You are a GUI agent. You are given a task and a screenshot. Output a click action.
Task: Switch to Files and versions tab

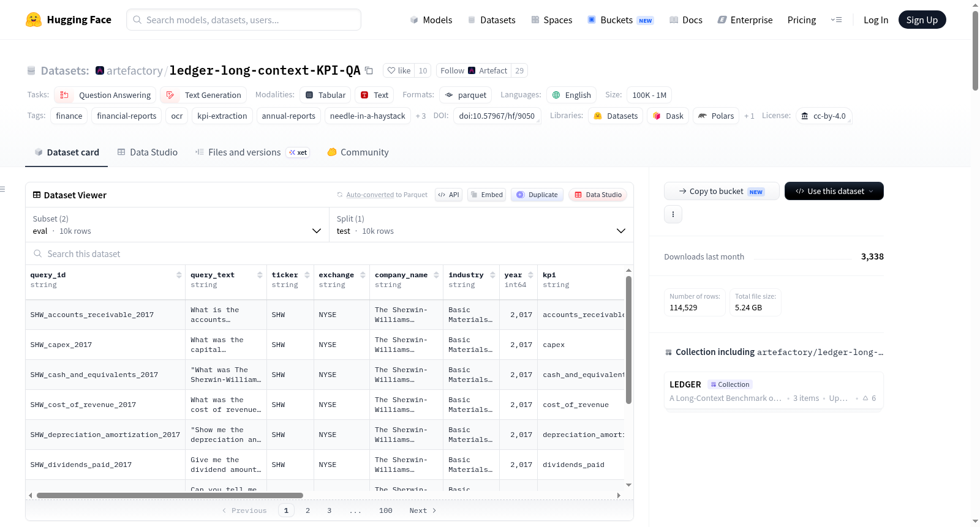(x=252, y=152)
